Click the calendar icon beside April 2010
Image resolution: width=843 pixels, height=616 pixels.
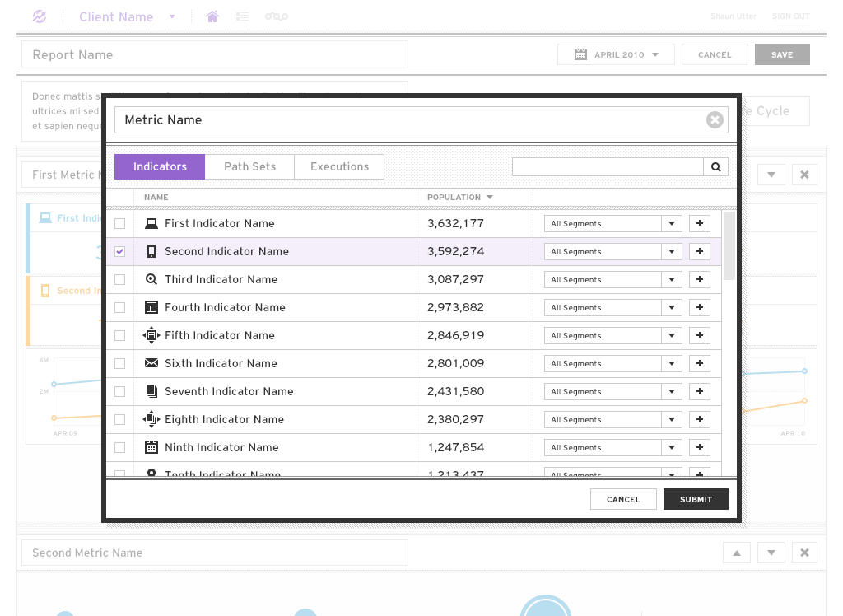click(x=580, y=55)
